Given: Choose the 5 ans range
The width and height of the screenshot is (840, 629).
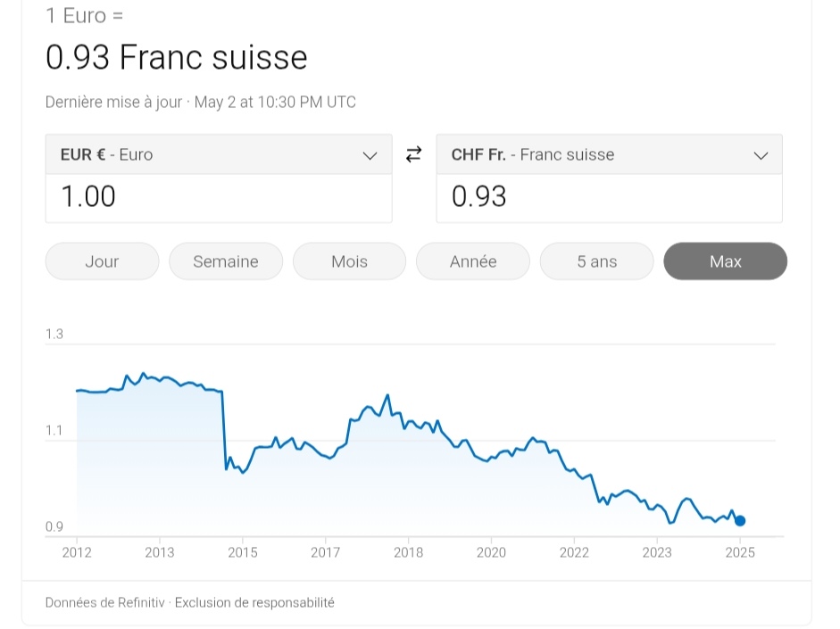Looking at the screenshot, I should click(597, 261).
